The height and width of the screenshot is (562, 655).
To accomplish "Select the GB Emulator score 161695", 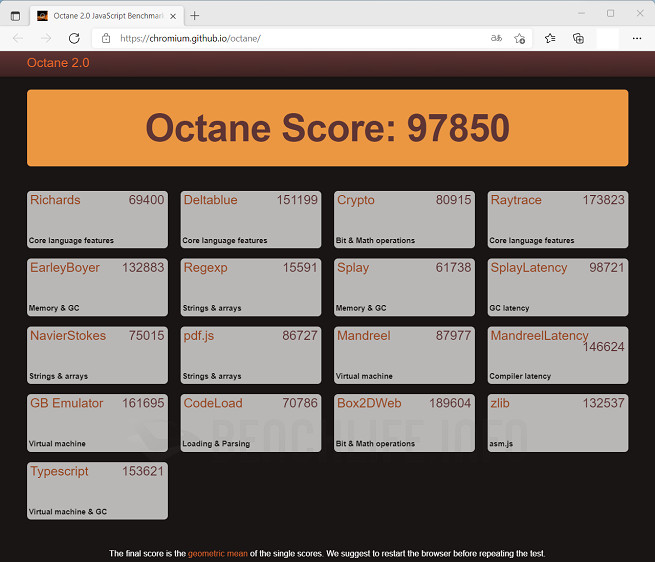I will click(143, 403).
